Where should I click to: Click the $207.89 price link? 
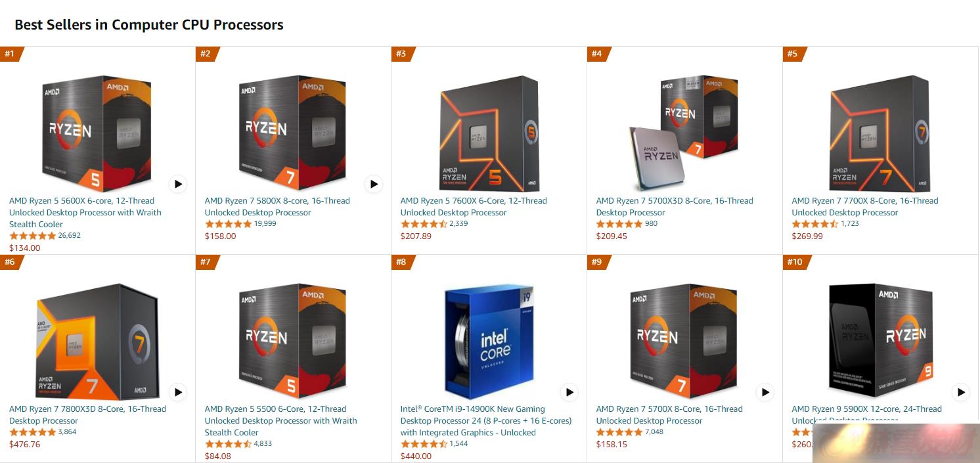point(416,236)
